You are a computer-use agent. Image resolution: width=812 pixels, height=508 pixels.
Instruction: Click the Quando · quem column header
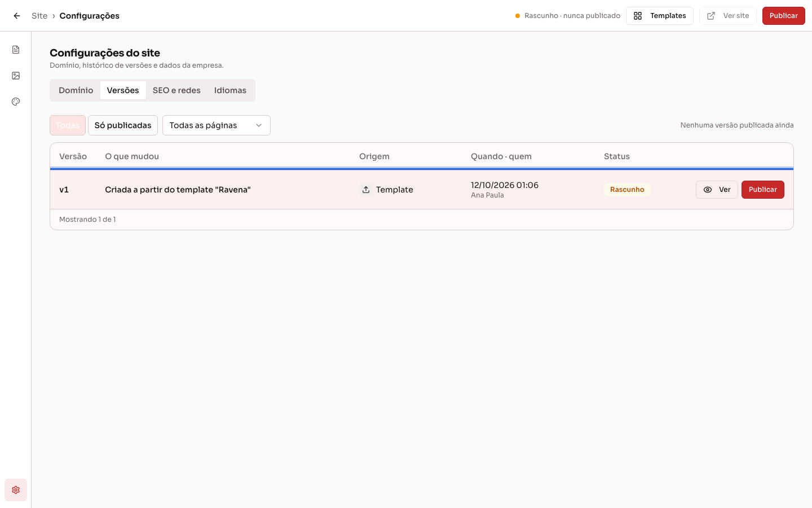(x=501, y=156)
